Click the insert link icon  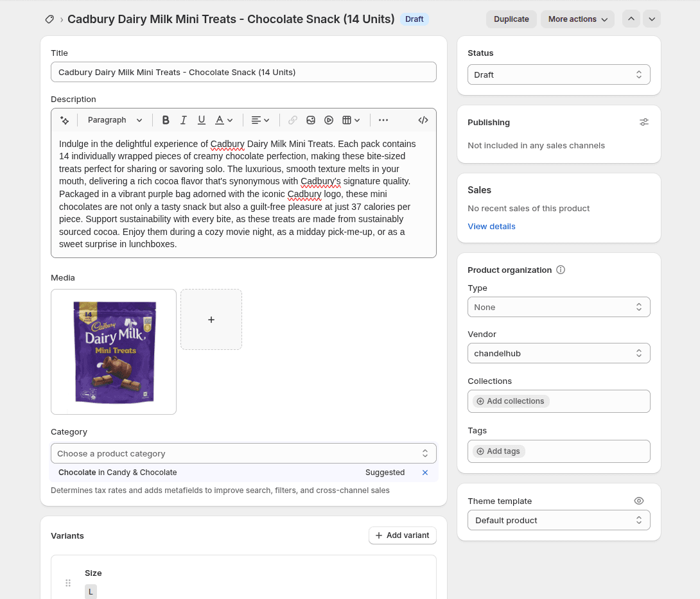pyautogui.click(x=293, y=120)
